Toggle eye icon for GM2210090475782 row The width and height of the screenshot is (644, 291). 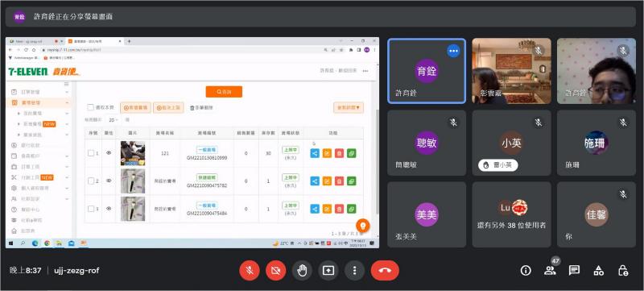109,181
